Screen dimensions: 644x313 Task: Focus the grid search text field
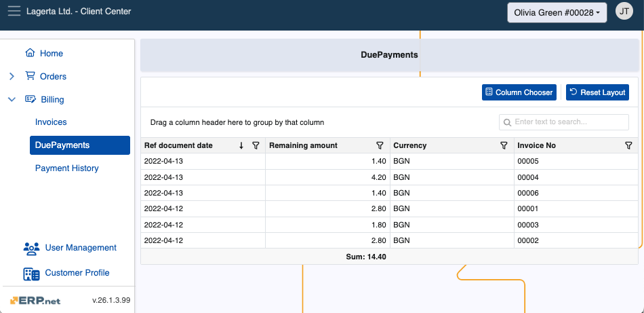(569, 122)
